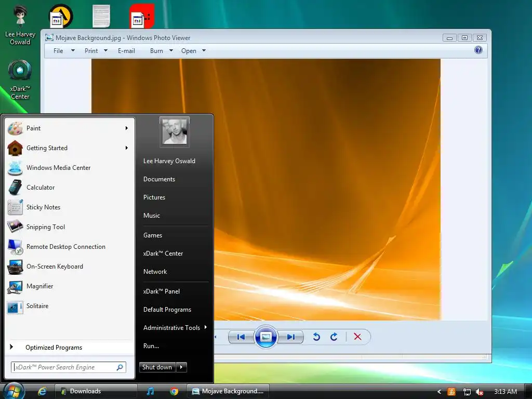Viewport: 532px width, 399px height.
Task: Rotate photo counterclockwise
Action: [316, 337]
